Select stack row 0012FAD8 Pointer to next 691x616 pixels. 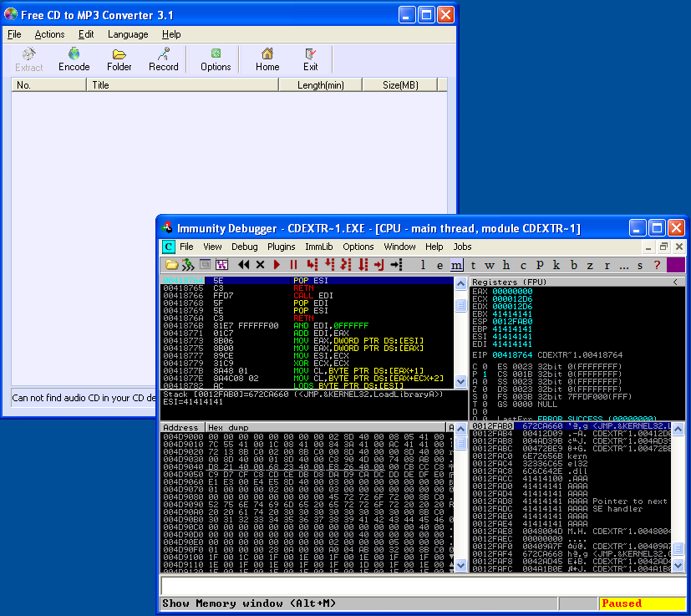(x=570, y=501)
